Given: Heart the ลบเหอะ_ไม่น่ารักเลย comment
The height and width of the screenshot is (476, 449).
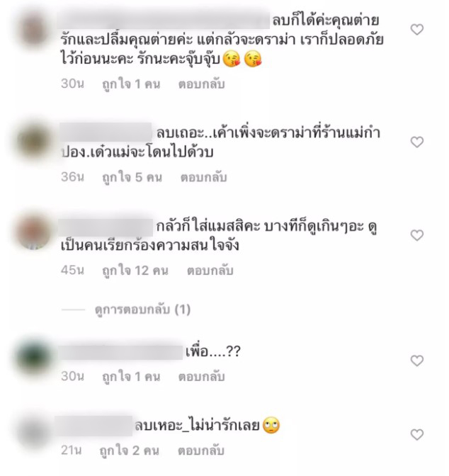Looking at the screenshot, I should (x=417, y=434).
